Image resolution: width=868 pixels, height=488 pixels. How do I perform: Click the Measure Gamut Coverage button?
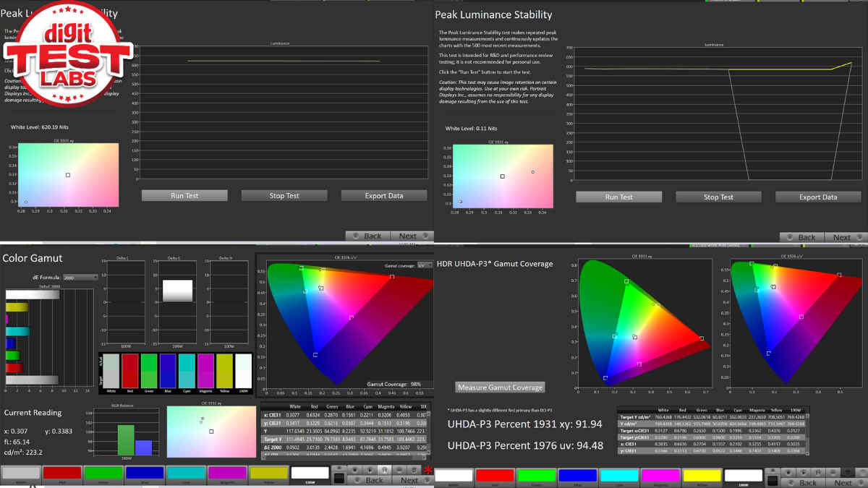[x=500, y=388]
